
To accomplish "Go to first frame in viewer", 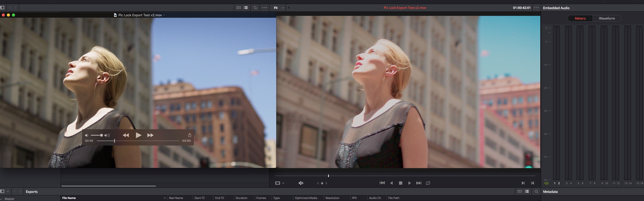I will tap(382, 183).
